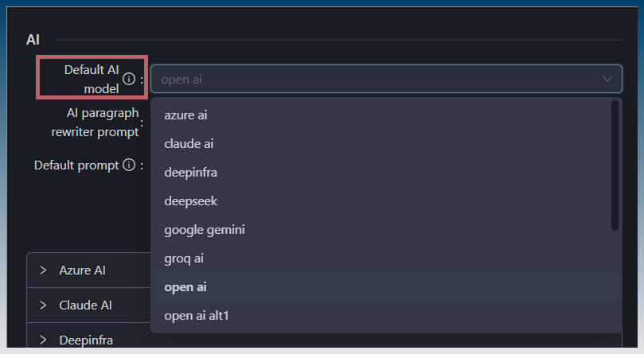Pick deepinfra in the dropdown list

tap(190, 173)
